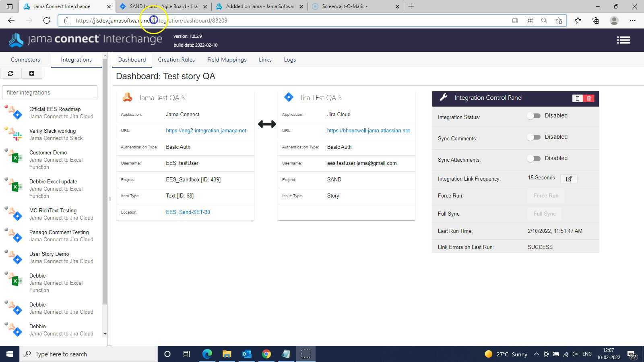Open the hamburger menu in header
The image size is (644, 362).
click(623, 40)
